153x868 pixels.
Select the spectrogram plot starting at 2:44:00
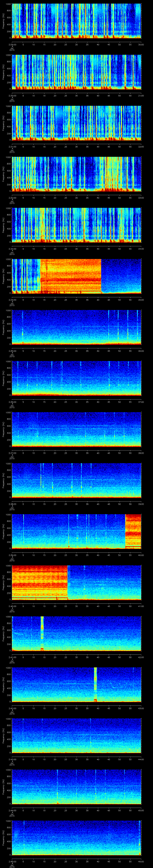pyautogui.click(x=76, y=786)
